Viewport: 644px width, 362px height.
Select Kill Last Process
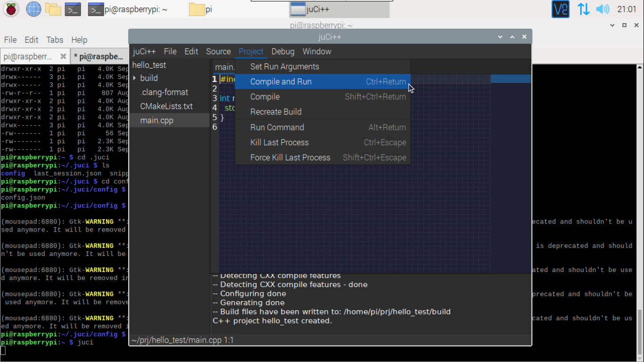[x=323, y=142]
